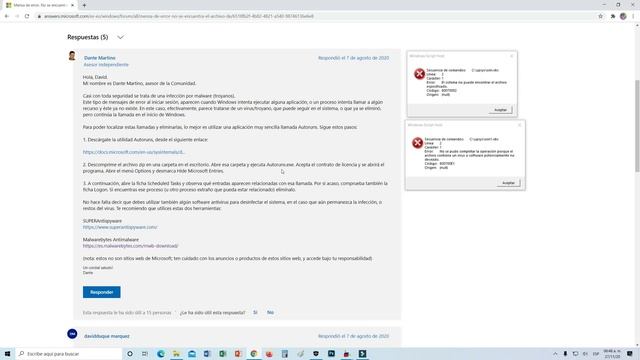Collapse the Respuestas (5) chevron
This screenshot has height=360, width=640.
[x=120, y=37]
